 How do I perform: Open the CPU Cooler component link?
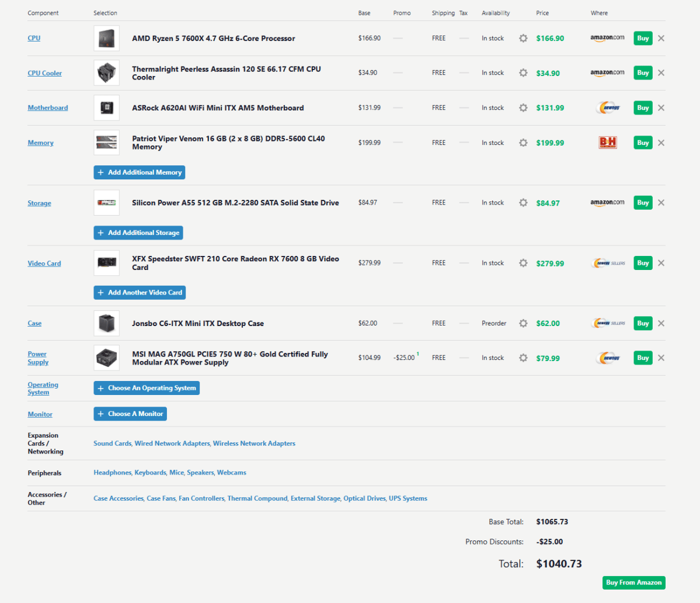coord(44,73)
